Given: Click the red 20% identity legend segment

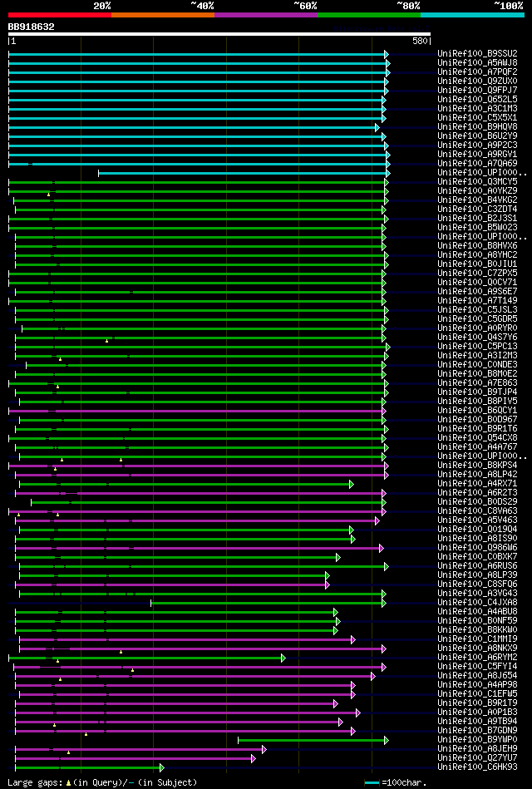Looking at the screenshot, I should [x=60, y=15].
